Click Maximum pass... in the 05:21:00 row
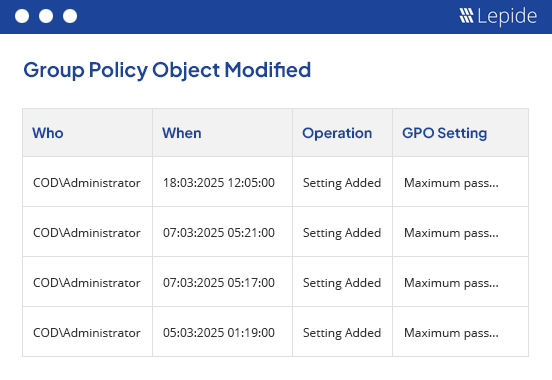 (451, 233)
